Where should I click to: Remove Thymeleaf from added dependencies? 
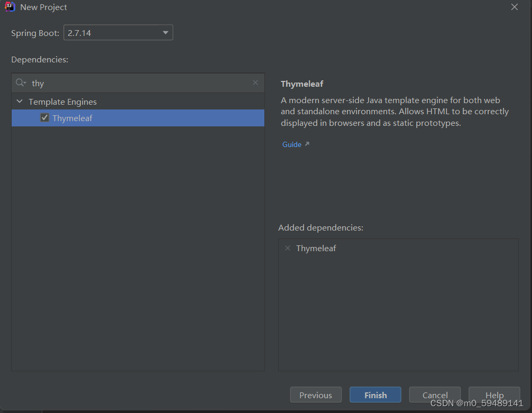[x=288, y=248]
